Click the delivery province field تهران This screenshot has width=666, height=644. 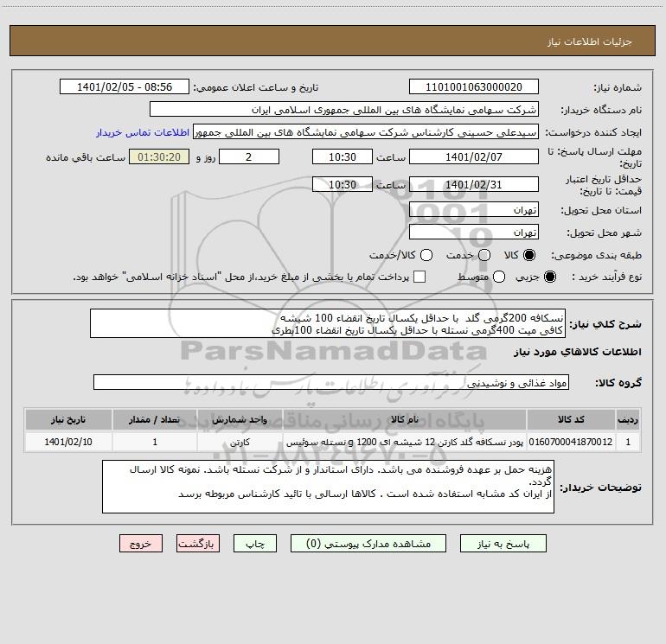(474, 209)
